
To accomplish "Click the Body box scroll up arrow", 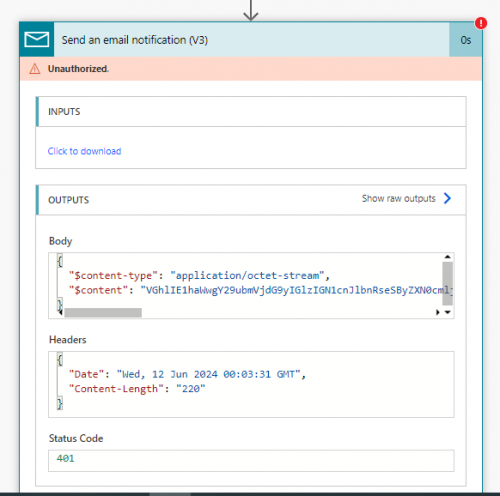I will coord(448,257).
